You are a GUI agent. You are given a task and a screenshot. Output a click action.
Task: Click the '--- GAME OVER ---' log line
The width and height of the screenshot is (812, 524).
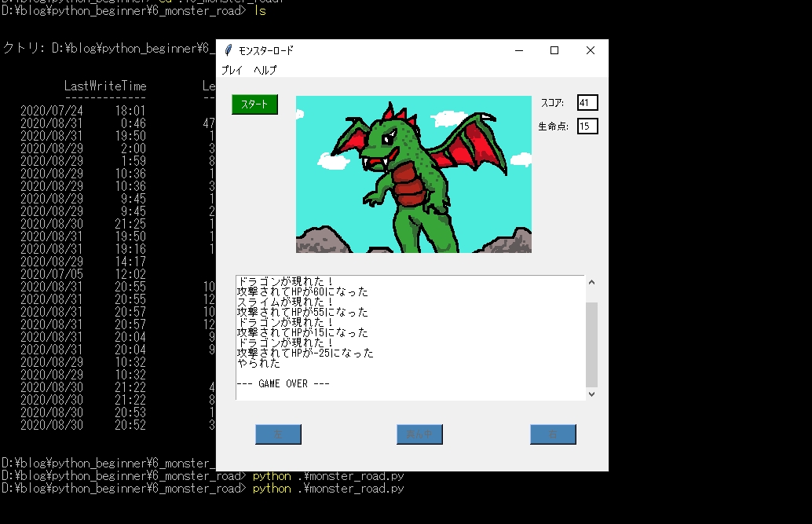pyautogui.click(x=283, y=383)
